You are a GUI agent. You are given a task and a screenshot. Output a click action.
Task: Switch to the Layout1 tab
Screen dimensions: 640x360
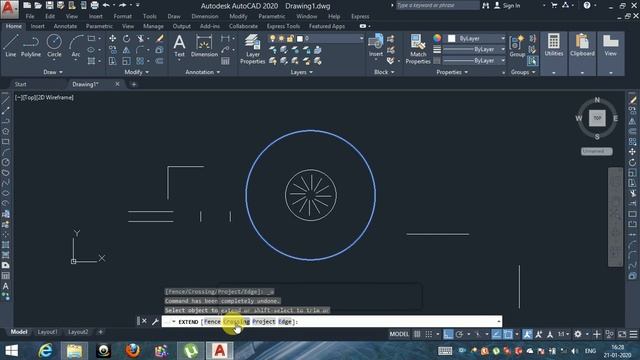(47, 332)
